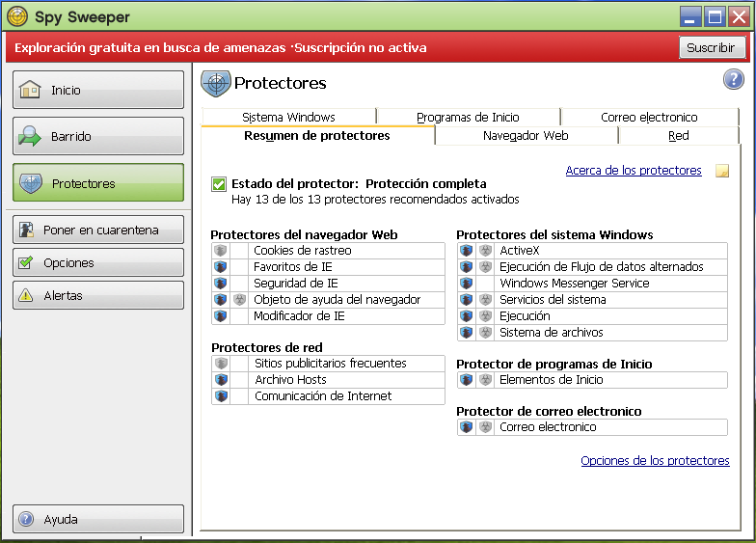The width and height of the screenshot is (756, 543).
Task: Click biohazard icon for Objeto de ayuda del navegador
Action: (239, 299)
